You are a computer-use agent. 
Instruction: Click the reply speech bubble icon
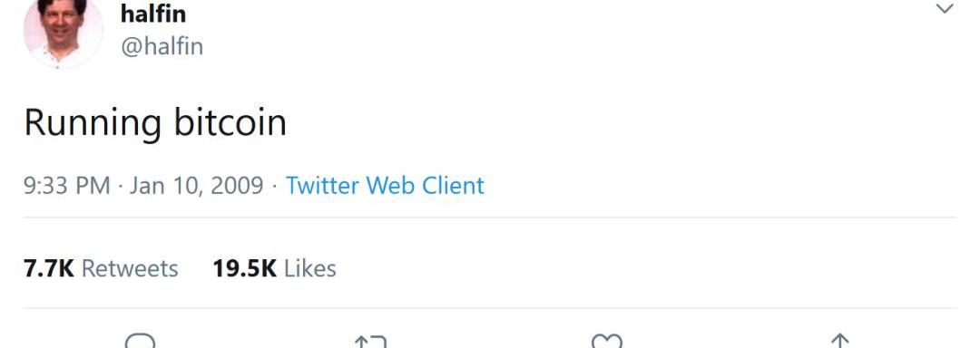(140, 341)
